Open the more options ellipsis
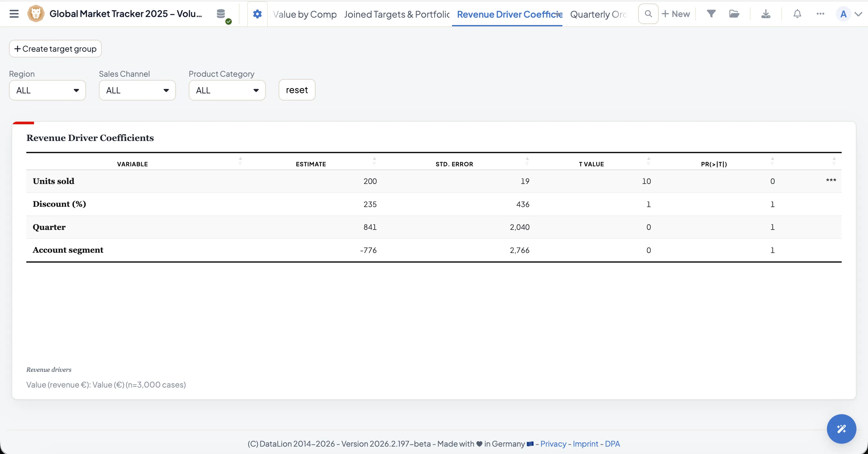Viewport: 868px width, 454px height. point(820,14)
